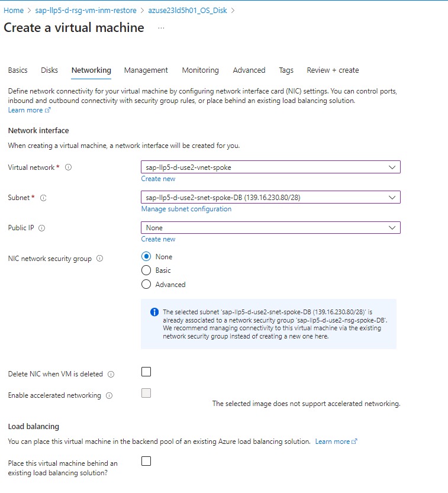Click blue information icon in subnet notice
The width and height of the screenshot is (448, 493).
coord(154,312)
